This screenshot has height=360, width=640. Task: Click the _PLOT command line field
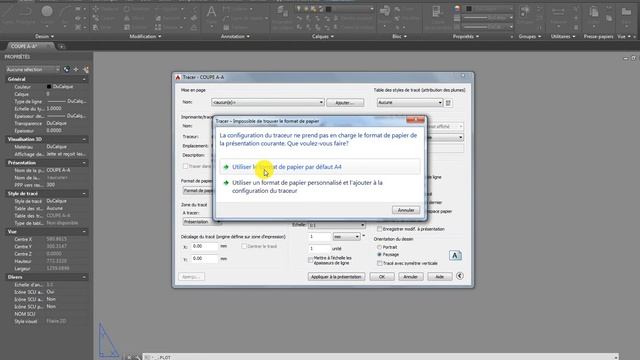click(x=380, y=357)
